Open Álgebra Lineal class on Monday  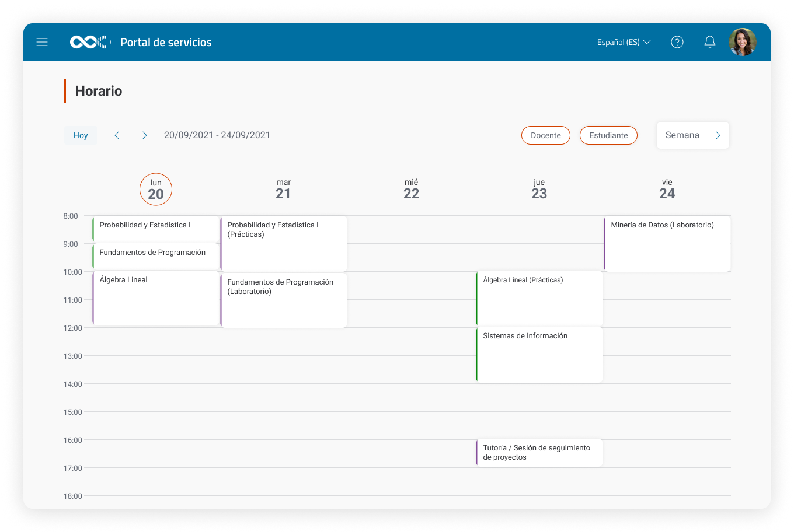pos(156,297)
